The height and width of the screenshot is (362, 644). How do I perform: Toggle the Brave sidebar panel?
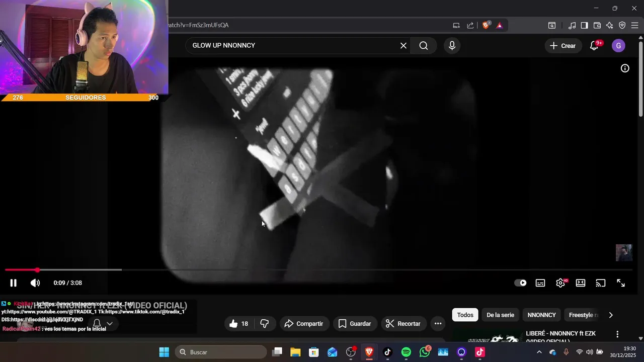point(585,25)
